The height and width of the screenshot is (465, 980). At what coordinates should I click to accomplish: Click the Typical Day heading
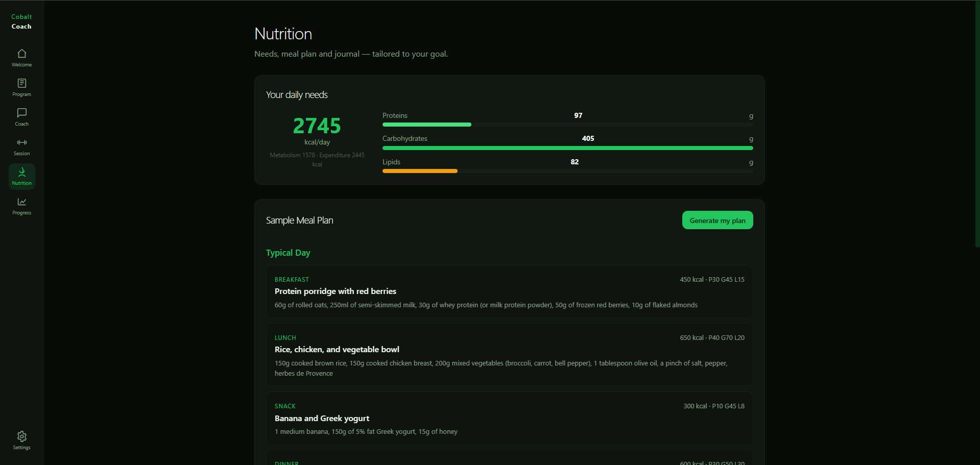(288, 253)
